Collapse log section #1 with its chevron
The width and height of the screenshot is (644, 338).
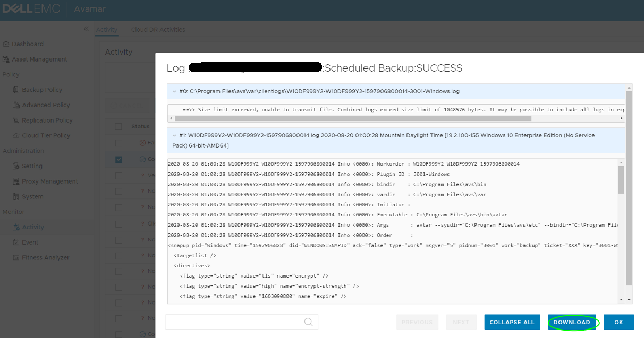tap(175, 136)
